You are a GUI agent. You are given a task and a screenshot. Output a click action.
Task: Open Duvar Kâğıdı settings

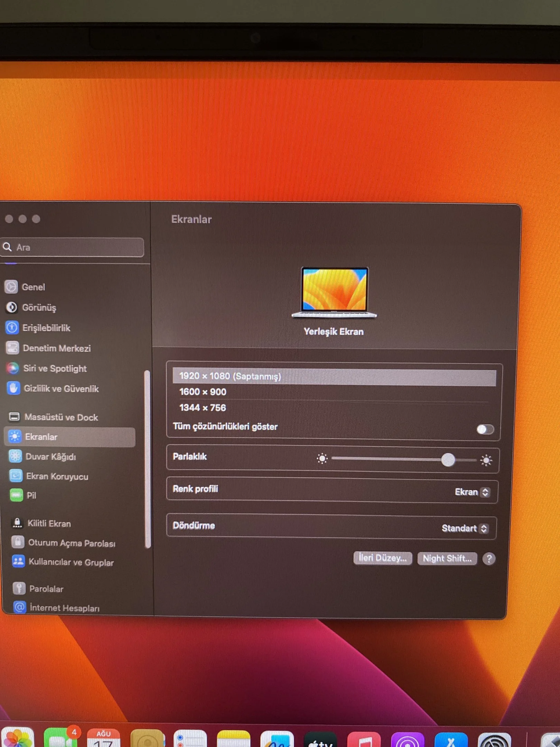click(51, 456)
